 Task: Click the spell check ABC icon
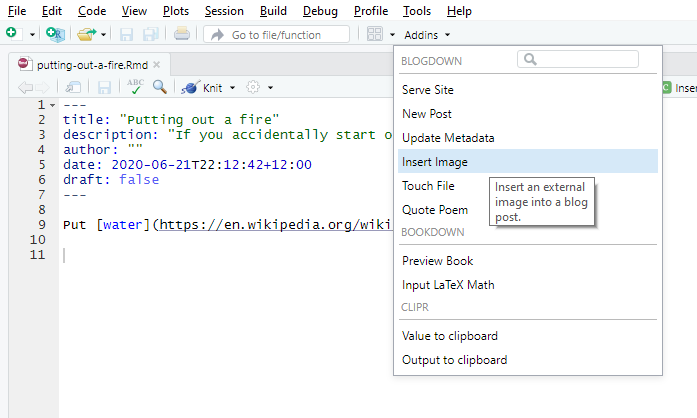click(x=135, y=87)
